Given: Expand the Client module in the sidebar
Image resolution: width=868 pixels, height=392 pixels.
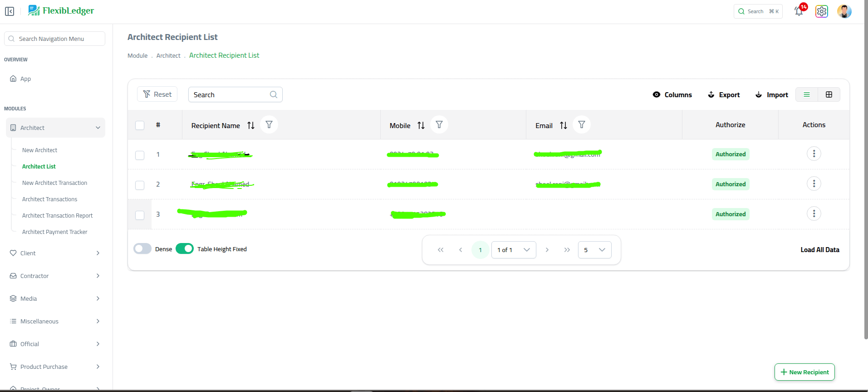Looking at the screenshot, I should click(54, 253).
